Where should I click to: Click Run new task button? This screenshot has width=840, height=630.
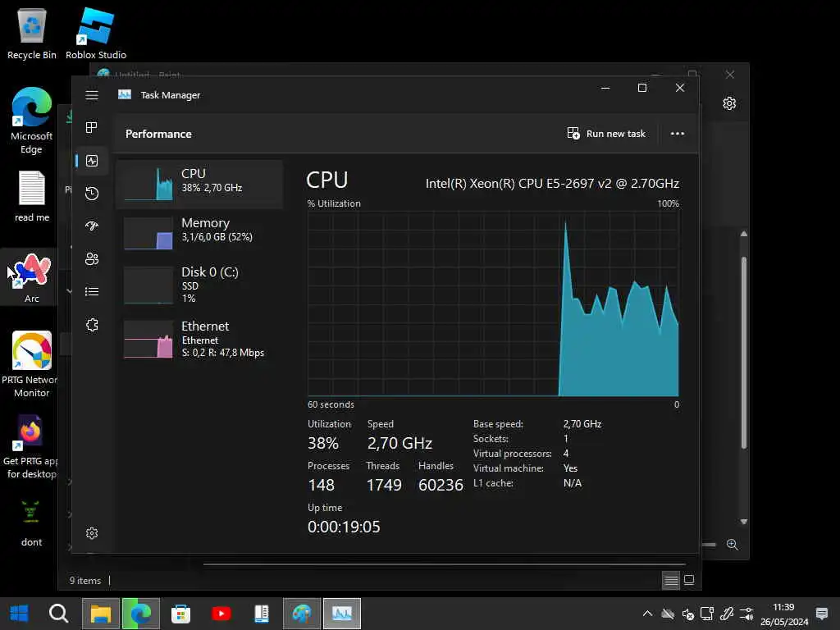[606, 134]
